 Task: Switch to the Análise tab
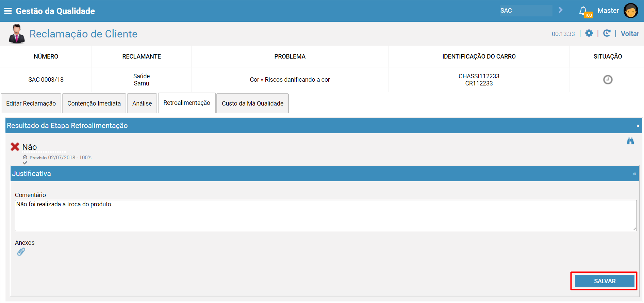[x=142, y=103]
